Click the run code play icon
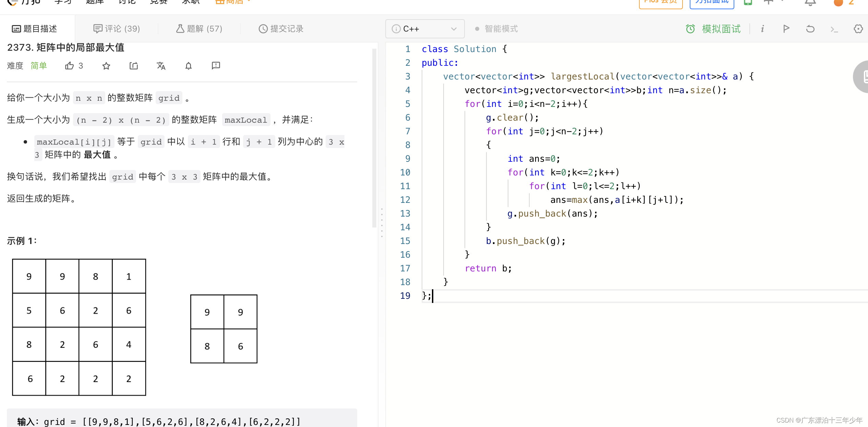Viewport: 868px width, 427px height. pyautogui.click(x=786, y=29)
